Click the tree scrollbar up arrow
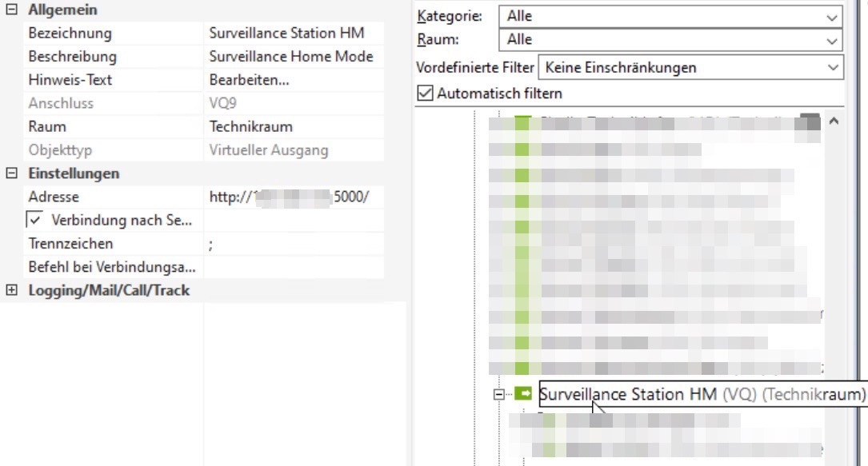 [x=833, y=121]
